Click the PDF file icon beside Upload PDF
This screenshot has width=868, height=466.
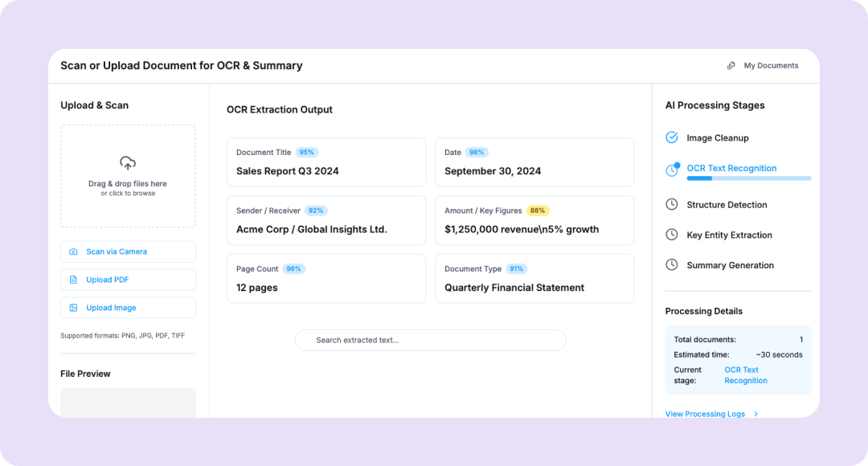[73, 280]
